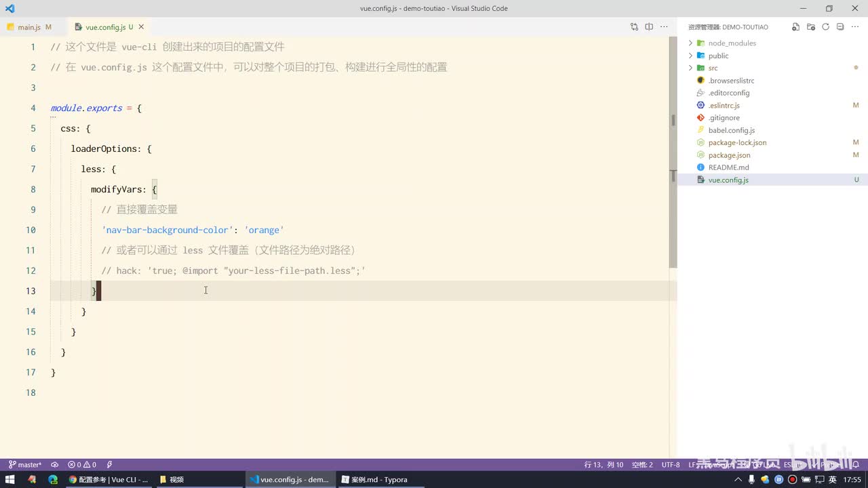
Task: Select the vue.config.js editor tab
Action: pyautogui.click(x=105, y=27)
